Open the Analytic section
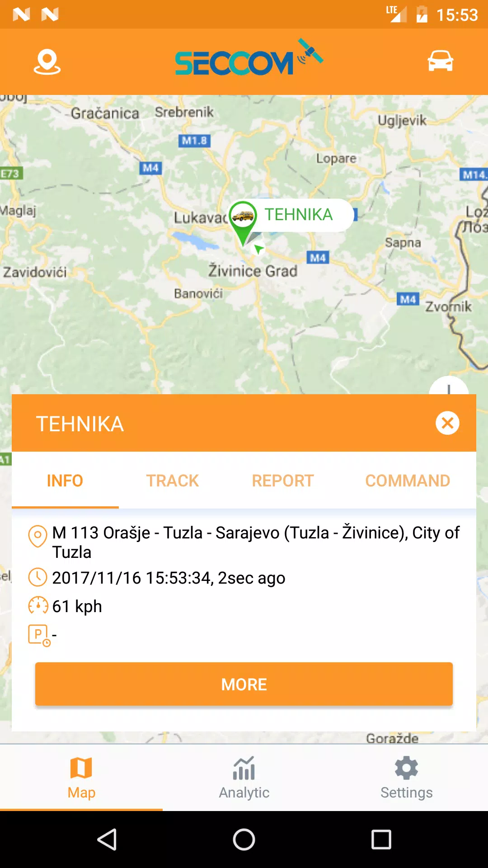 click(244, 778)
